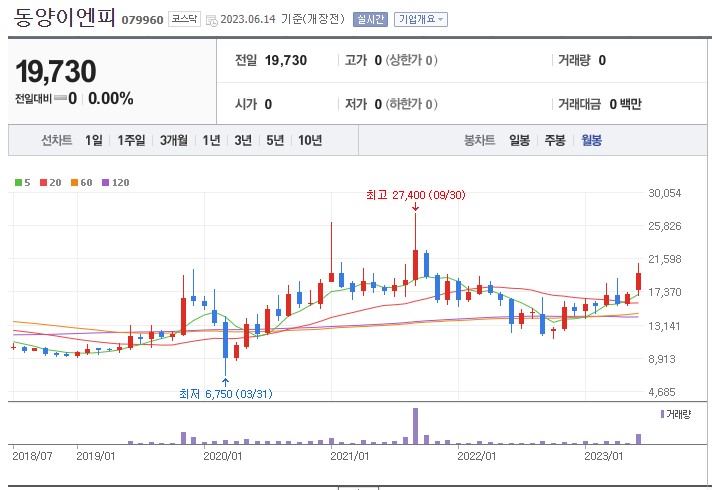Click the green 5 moving-average swatch
This screenshot has width=712, height=490.
[19, 183]
